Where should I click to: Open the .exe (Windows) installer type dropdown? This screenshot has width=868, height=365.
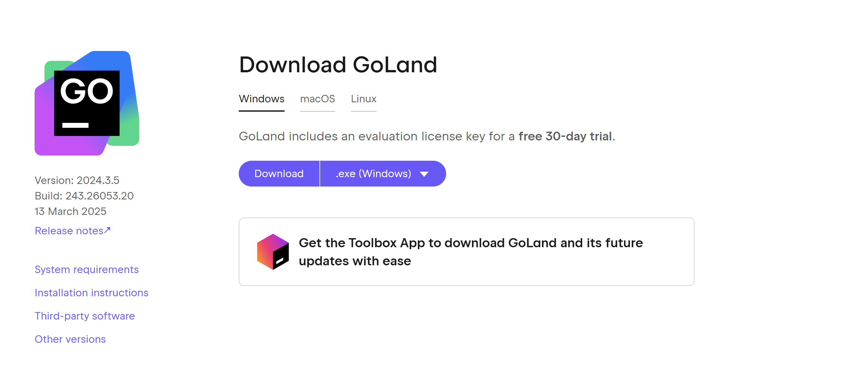(x=383, y=173)
